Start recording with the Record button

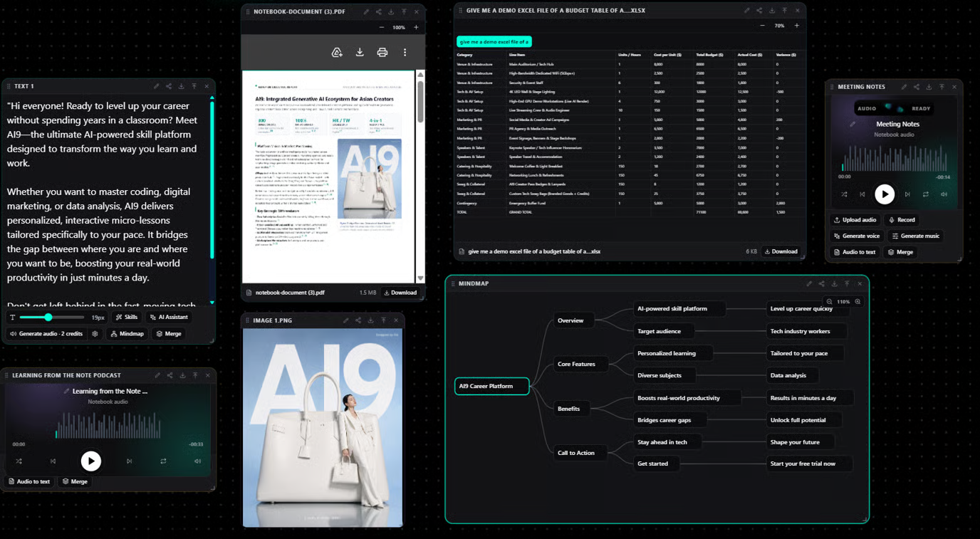tap(902, 220)
